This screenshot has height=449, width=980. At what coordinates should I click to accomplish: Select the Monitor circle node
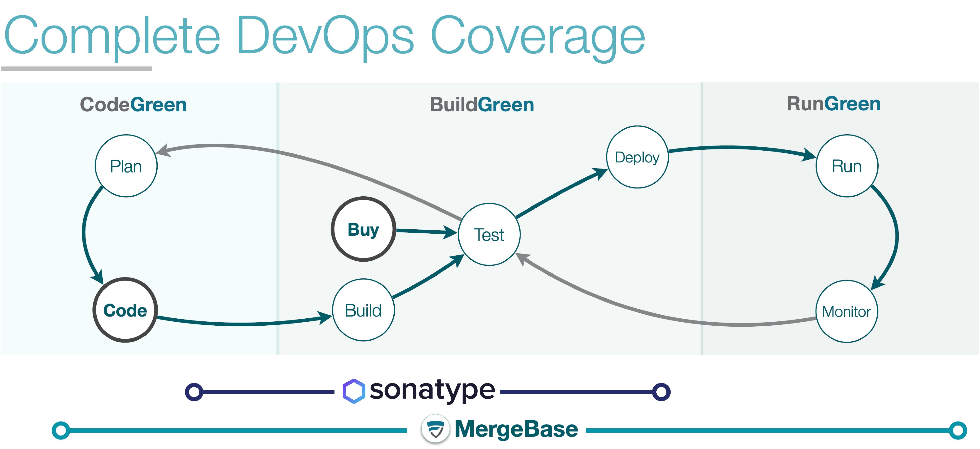[x=846, y=311]
